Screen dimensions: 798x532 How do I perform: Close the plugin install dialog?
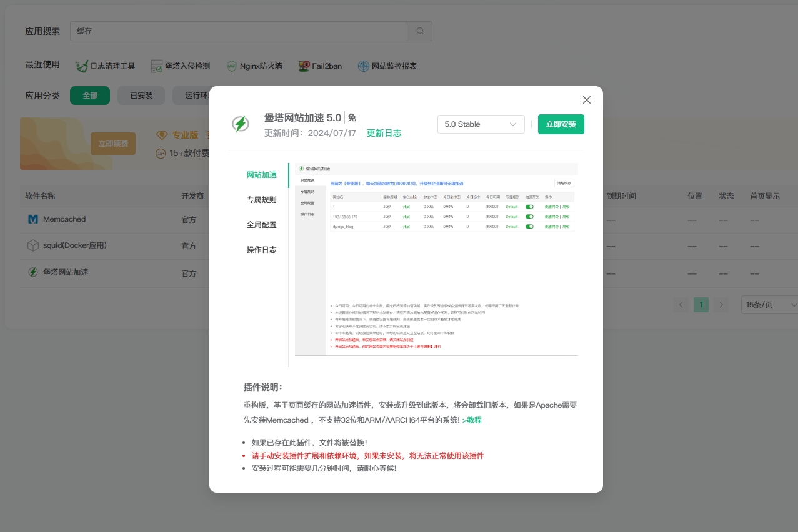586,100
